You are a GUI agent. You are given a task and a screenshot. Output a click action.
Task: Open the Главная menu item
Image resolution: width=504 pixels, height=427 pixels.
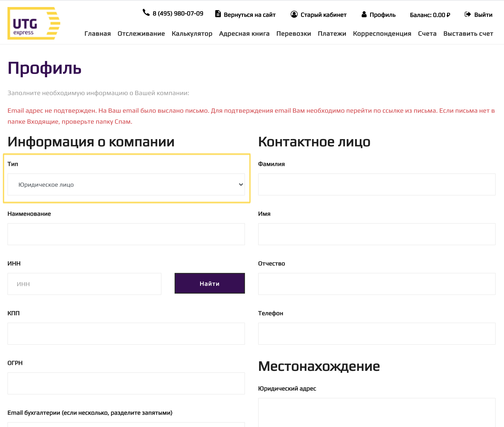(x=98, y=34)
